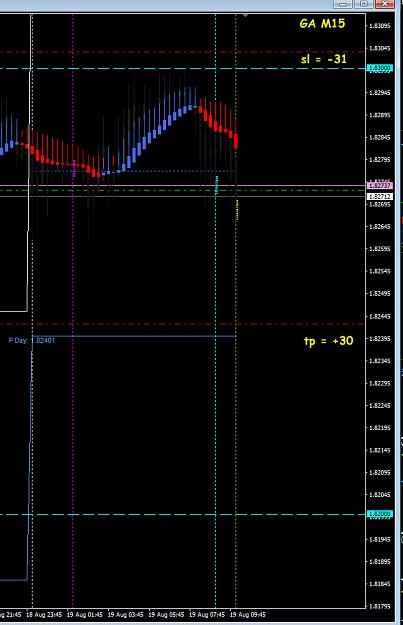This screenshot has height=625, width=403.
Task: Click price scale value 1.82795
Action: pyautogui.click(x=379, y=160)
